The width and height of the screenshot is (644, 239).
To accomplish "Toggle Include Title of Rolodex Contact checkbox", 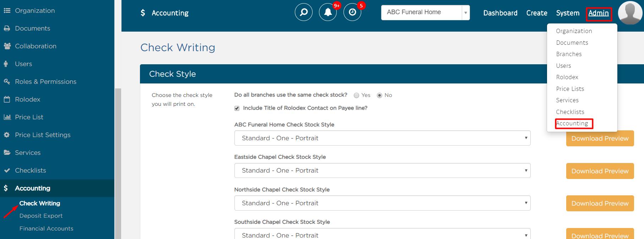I will 237,108.
